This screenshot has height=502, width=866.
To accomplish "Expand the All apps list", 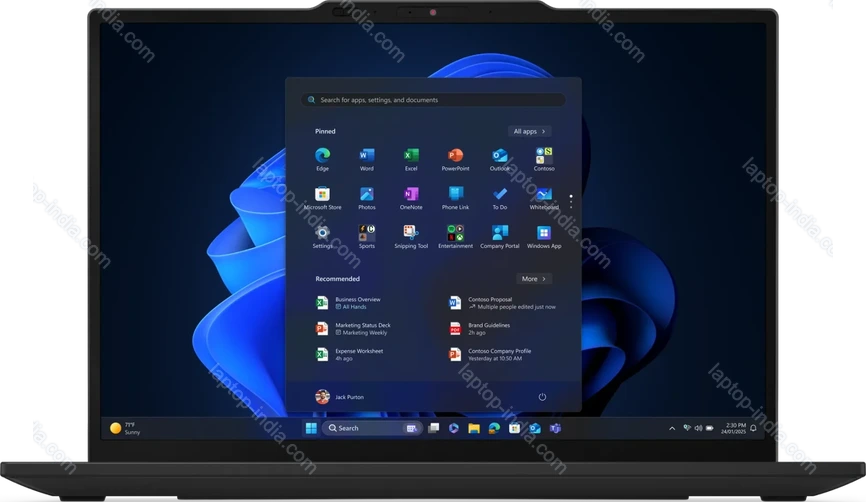I will pos(529,131).
